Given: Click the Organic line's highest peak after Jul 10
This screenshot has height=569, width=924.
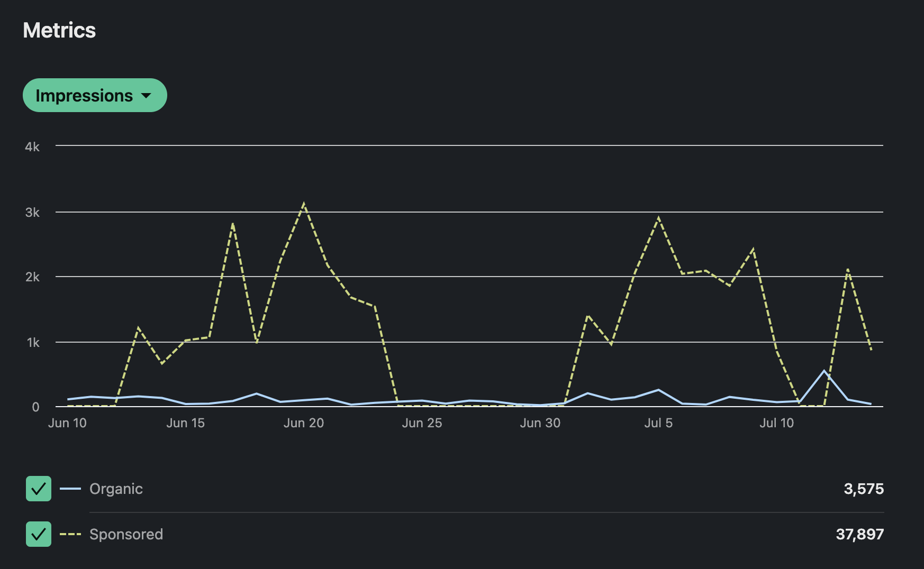Looking at the screenshot, I should point(824,371).
